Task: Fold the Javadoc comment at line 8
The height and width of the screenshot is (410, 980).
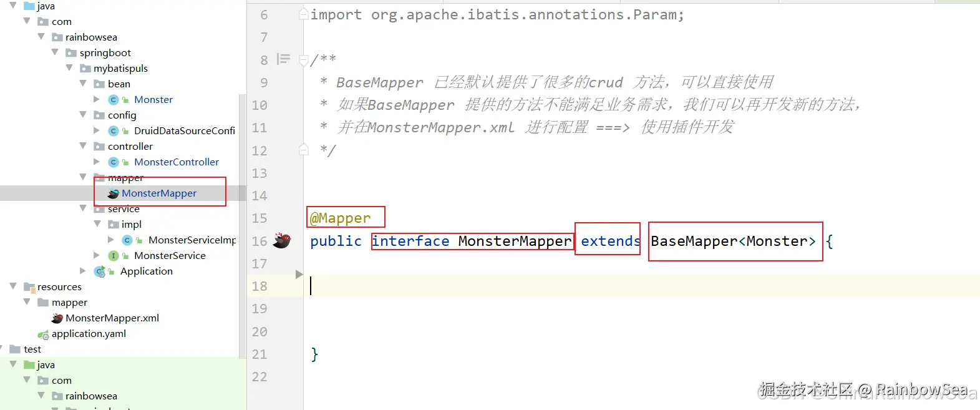Action: pyautogui.click(x=303, y=61)
